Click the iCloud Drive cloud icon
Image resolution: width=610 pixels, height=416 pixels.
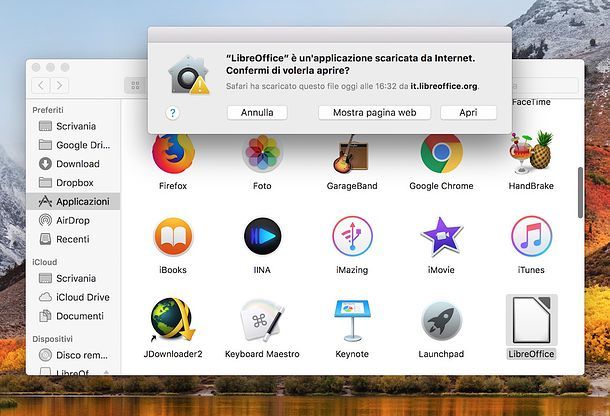(45, 297)
